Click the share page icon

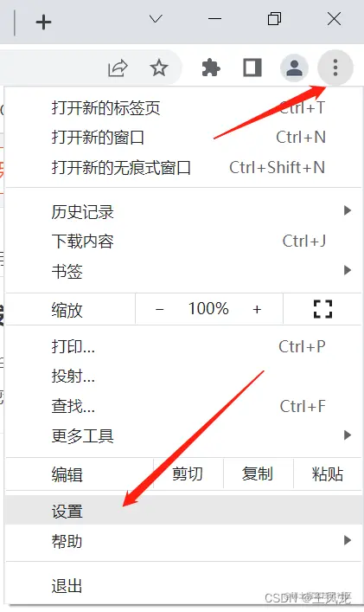[118, 68]
